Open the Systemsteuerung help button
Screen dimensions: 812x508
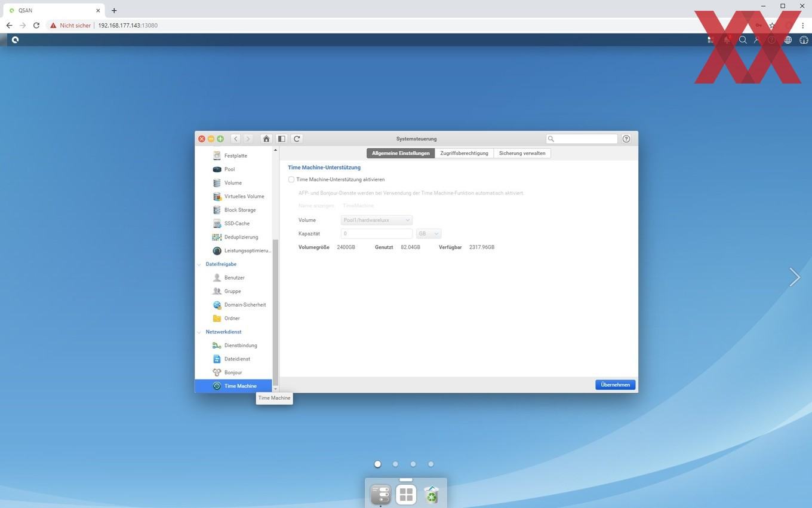626,139
